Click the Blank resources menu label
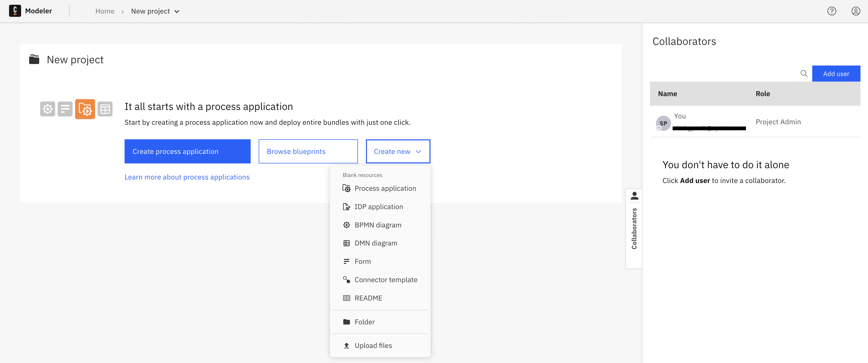868x363 pixels. pos(362,175)
